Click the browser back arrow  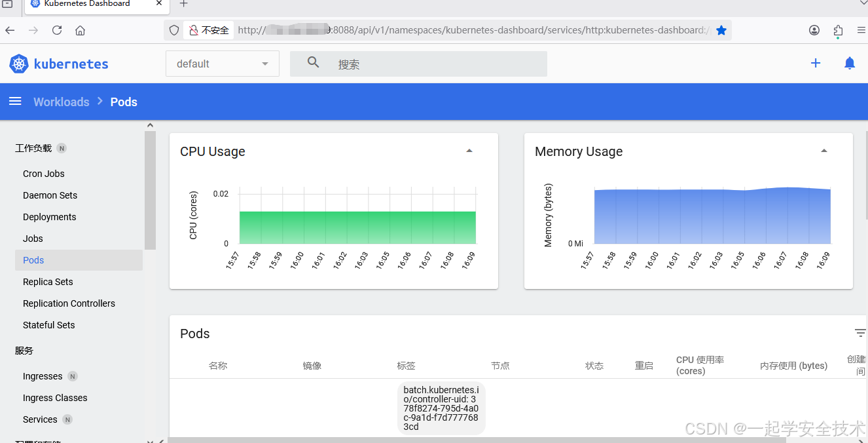[x=10, y=30]
